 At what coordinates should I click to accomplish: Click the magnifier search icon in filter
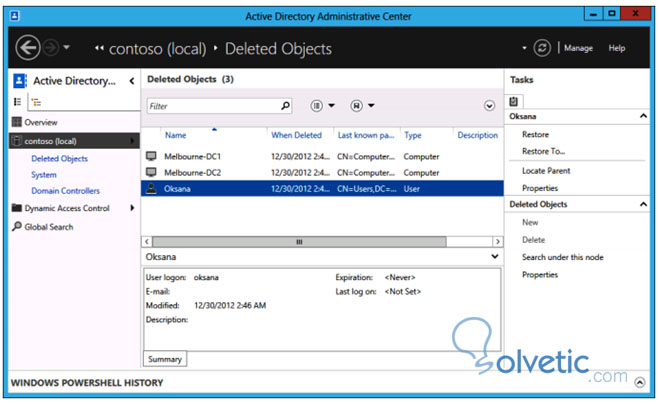[x=285, y=106]
